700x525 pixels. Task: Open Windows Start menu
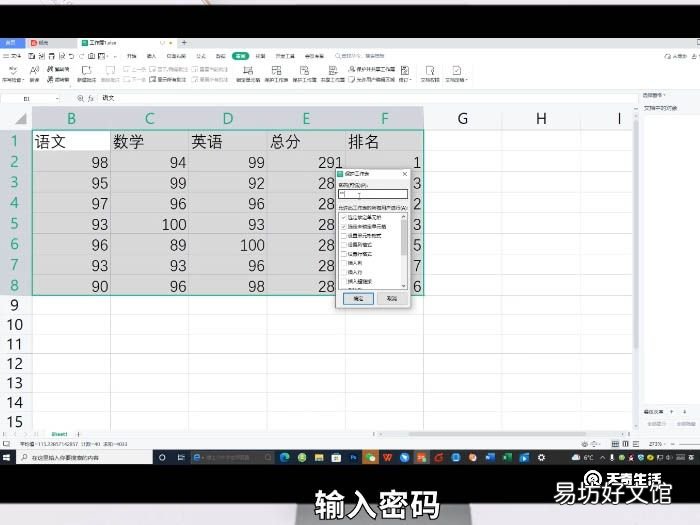point(7,458)
